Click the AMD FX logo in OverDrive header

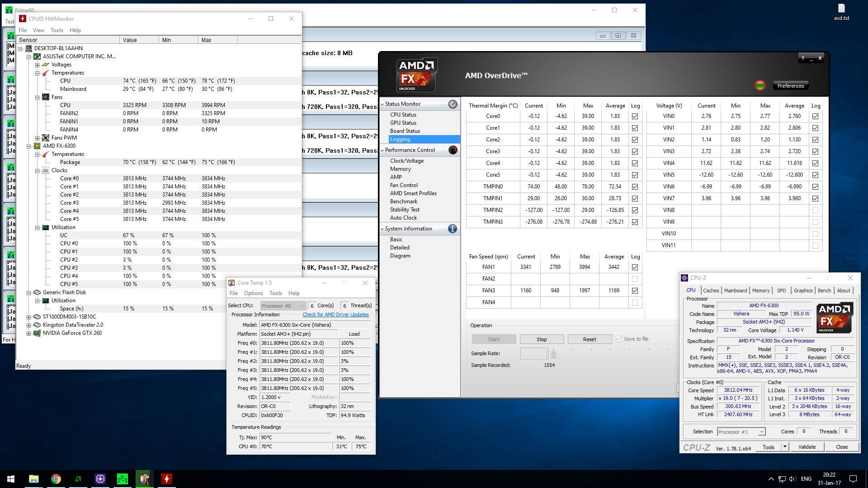click(x=416, y=75)
